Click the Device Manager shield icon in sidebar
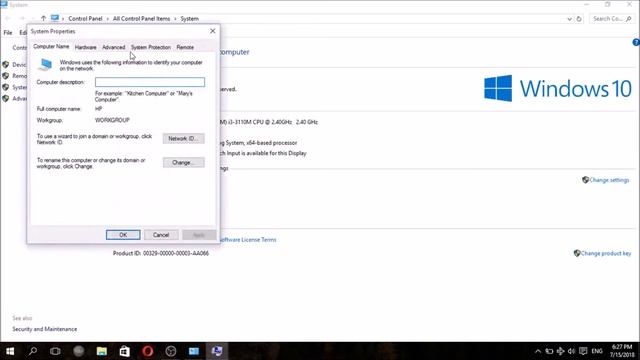 [x=6, y=64]
